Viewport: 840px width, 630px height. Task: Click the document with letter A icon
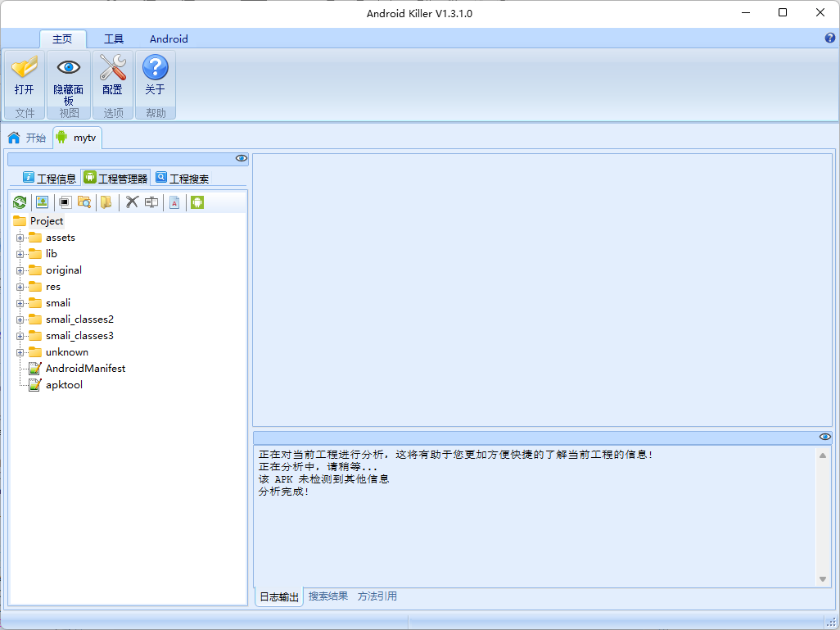pos(174,202)
